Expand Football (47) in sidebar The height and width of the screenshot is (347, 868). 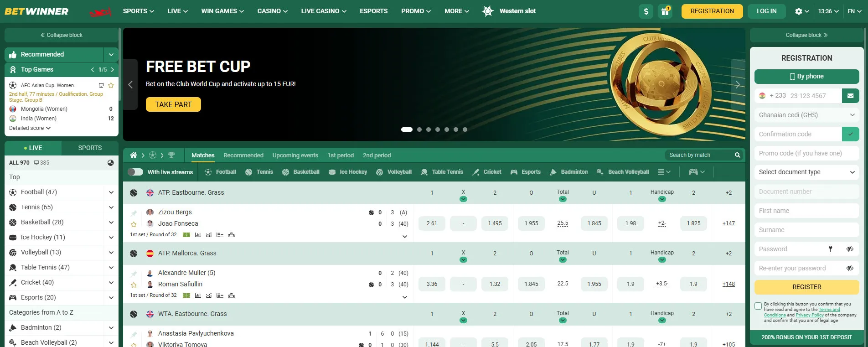(111, 192)
